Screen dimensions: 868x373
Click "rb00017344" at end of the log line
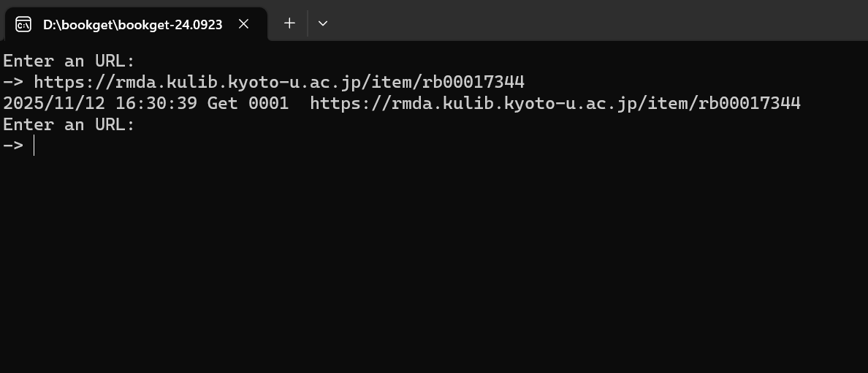[x=750, y=103]
